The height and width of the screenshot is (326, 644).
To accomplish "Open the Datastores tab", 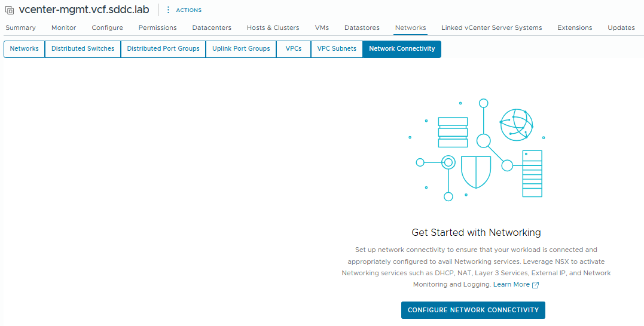I will click(x=362, y=27).
